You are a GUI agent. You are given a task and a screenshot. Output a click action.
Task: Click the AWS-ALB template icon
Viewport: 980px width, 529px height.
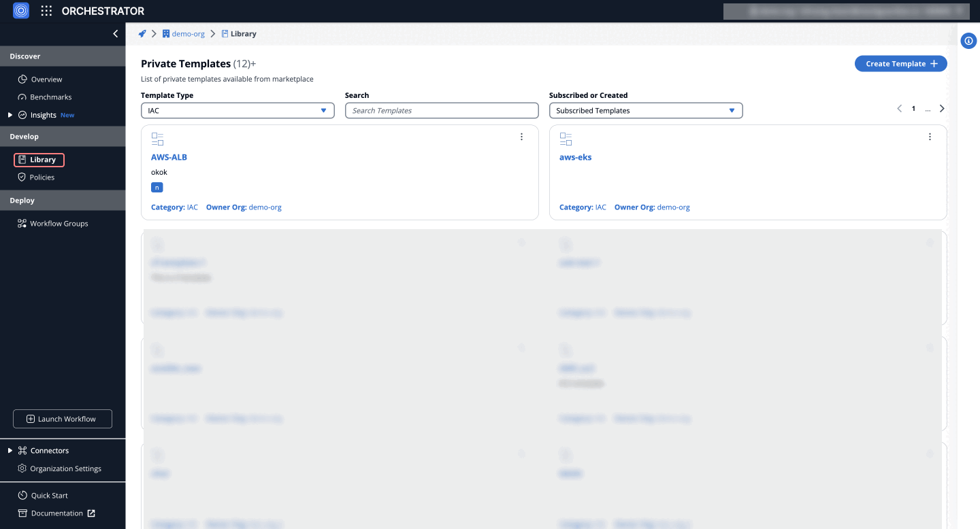[157, 139]
